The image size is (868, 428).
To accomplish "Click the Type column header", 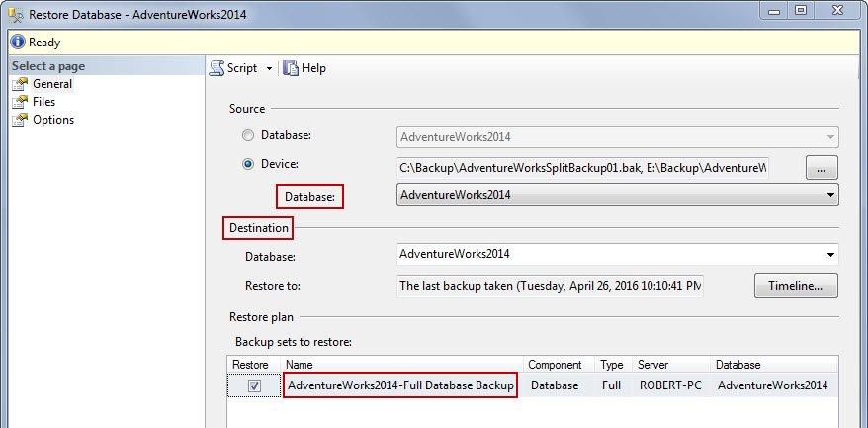I will (x=613, y=365).
